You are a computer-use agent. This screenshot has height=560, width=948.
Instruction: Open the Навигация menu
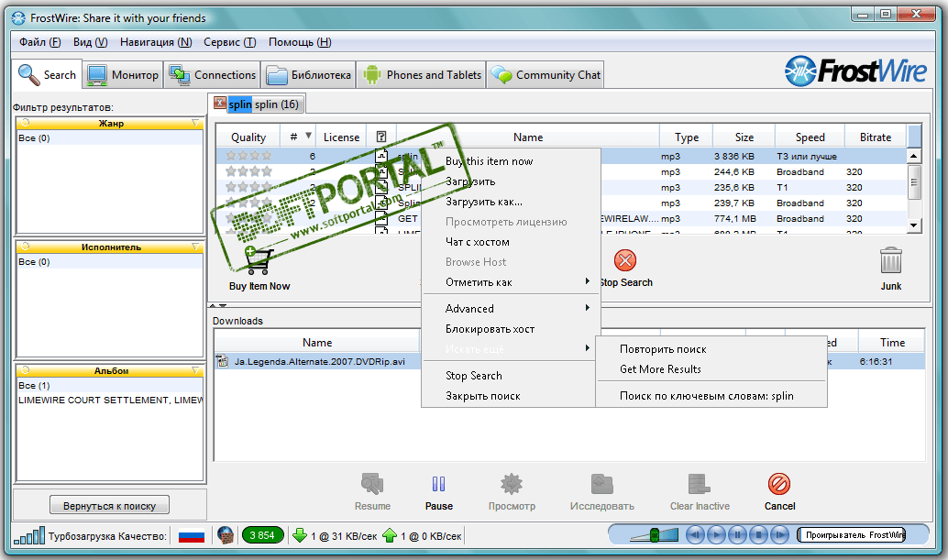click(156, 42)
